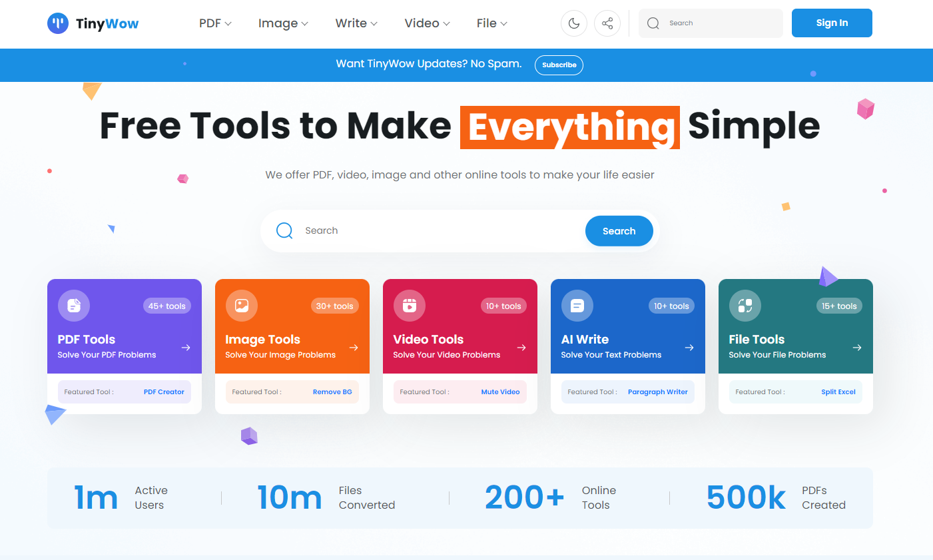Click the 'Solve Your File Problems' text

(777, 355)
